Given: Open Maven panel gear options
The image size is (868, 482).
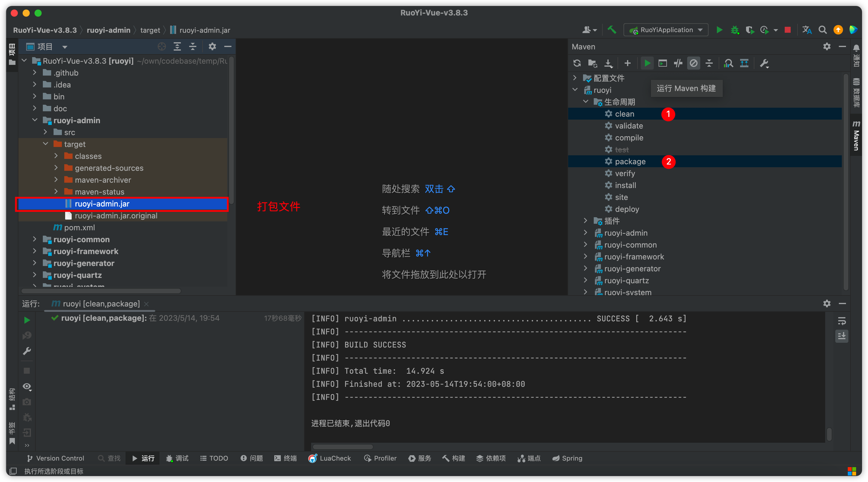Looking at the screenshot, I should (x=827, y=46).
